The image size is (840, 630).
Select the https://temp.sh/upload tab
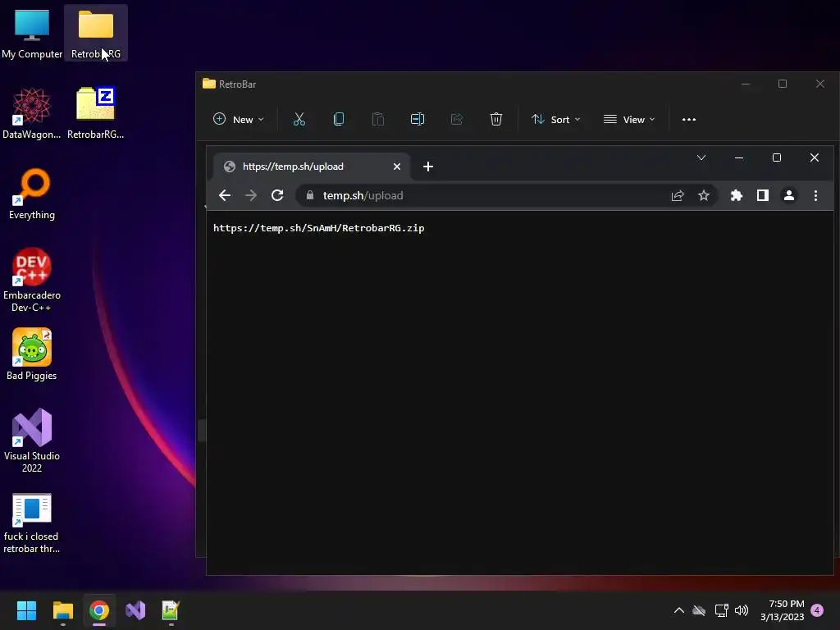click(x=312, y=167)
